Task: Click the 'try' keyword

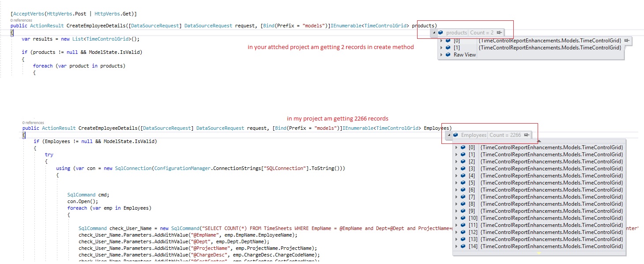Action: (x=49, y=155)
